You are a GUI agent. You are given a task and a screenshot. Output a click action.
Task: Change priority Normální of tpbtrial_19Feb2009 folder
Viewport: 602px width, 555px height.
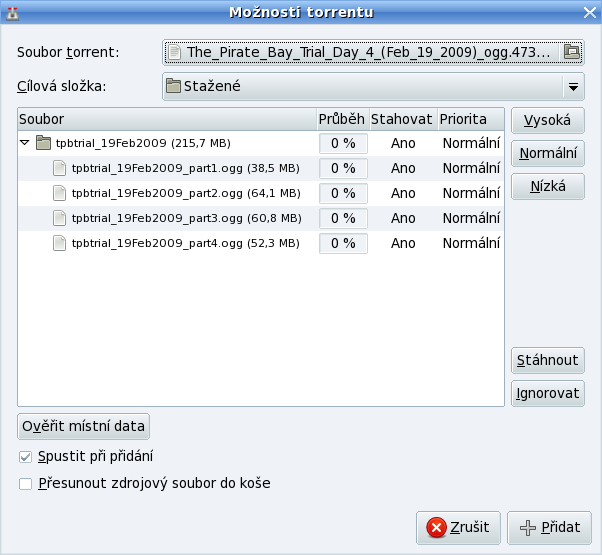click(471, 143)
